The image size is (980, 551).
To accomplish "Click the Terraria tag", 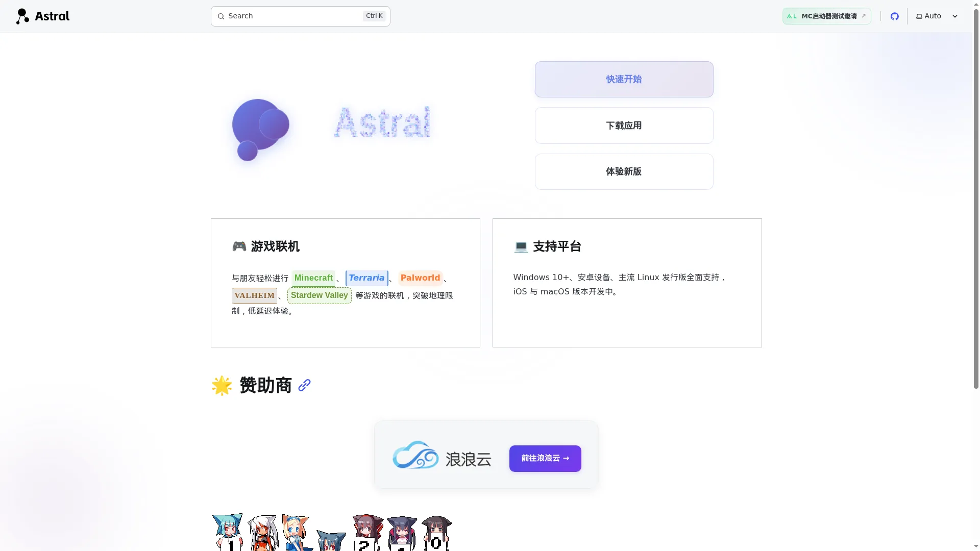I will (x=366, y=278).
